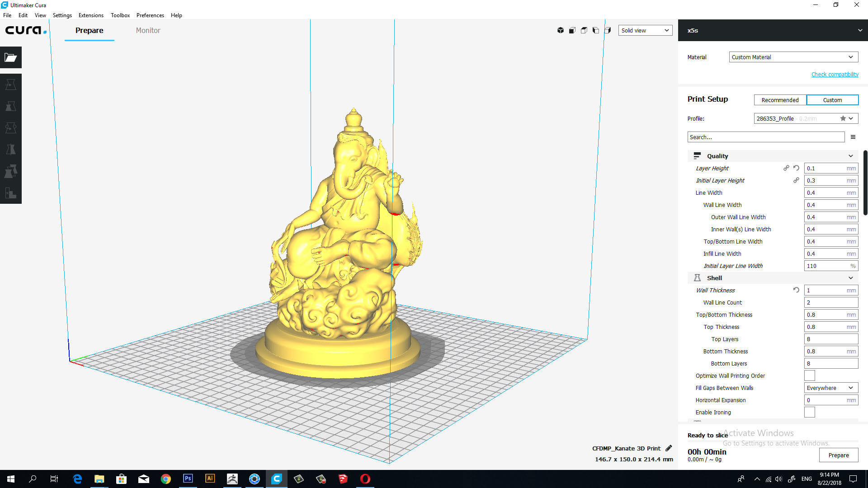Image resolution: width=868 pixels, height=488 pixels.
Task: Switch camera to left side view cube icon
Action: point(596,30)
